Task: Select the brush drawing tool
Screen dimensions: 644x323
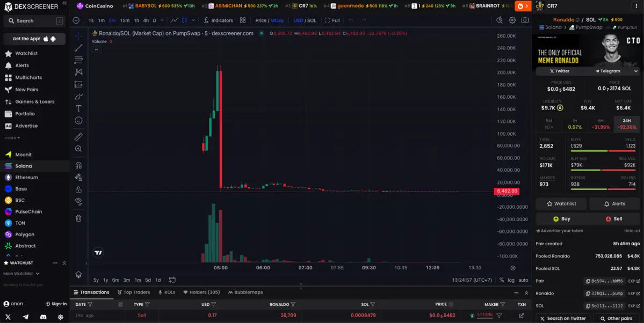Action: click(78, 97)
